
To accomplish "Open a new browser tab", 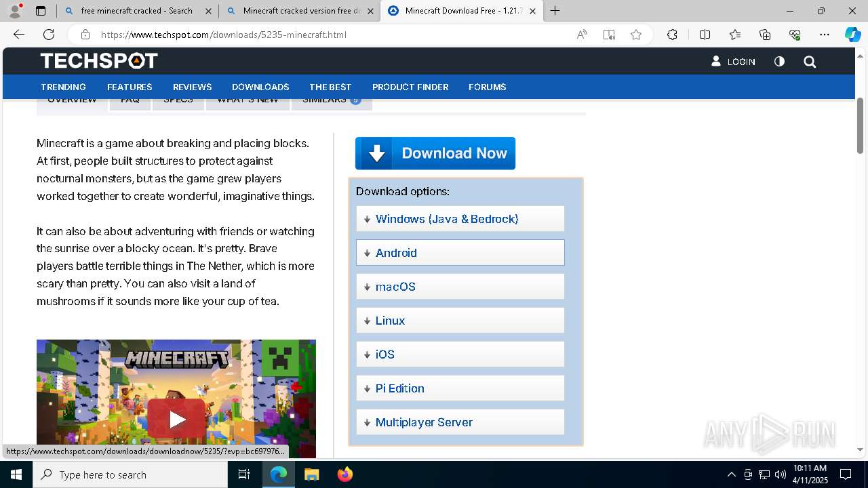I will (x=555, y=11).
